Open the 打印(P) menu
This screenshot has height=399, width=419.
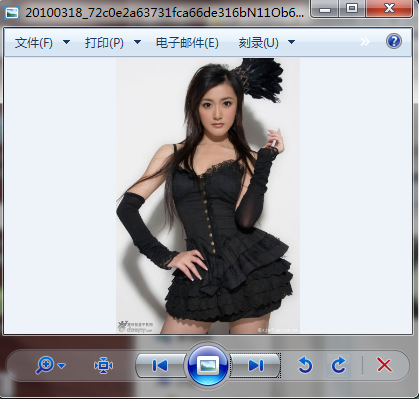104,43
